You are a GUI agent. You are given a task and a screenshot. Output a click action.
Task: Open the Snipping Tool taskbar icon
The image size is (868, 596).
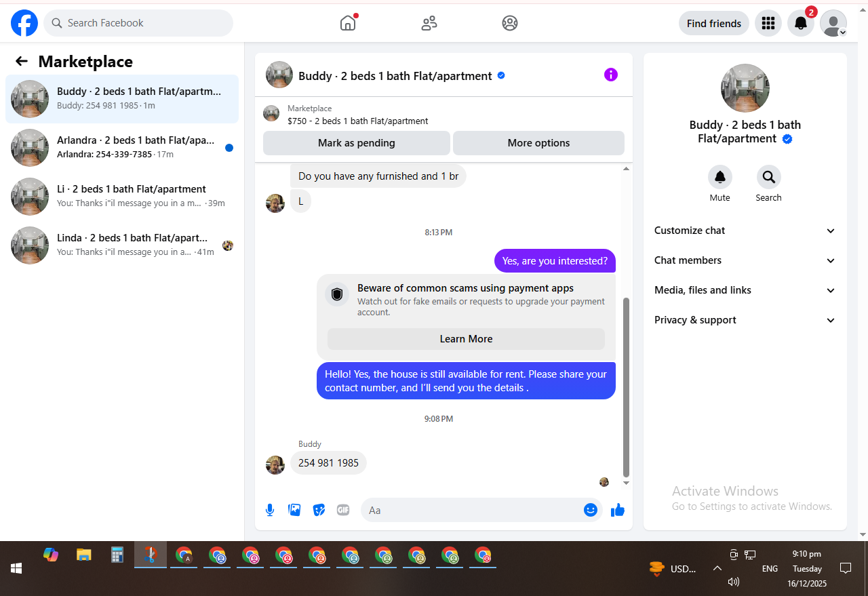151,555
